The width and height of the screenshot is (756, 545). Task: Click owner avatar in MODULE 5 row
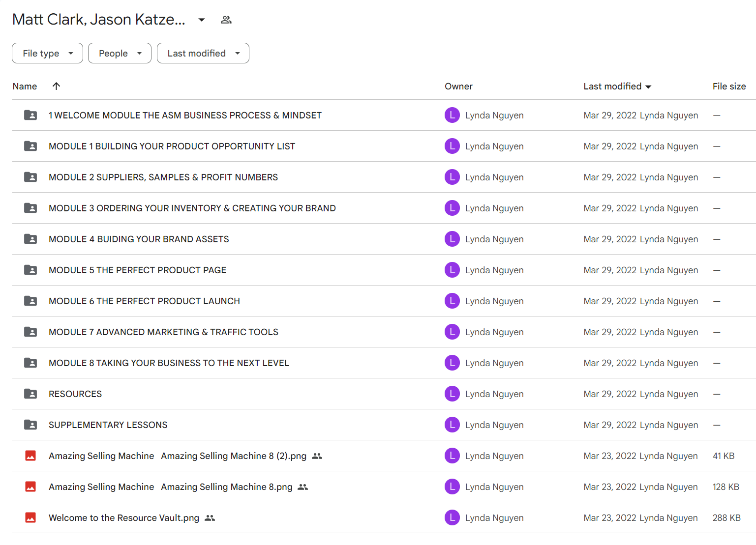pyautogui.click(x=452, y=270)
